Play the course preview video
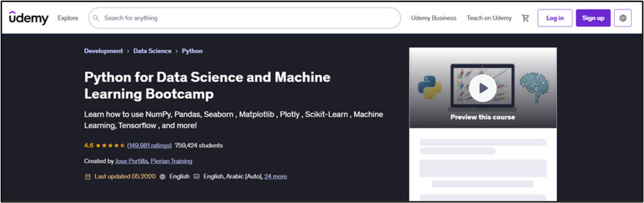The width and height of the screenshot is (644, 203). click(x=482, y=88)
